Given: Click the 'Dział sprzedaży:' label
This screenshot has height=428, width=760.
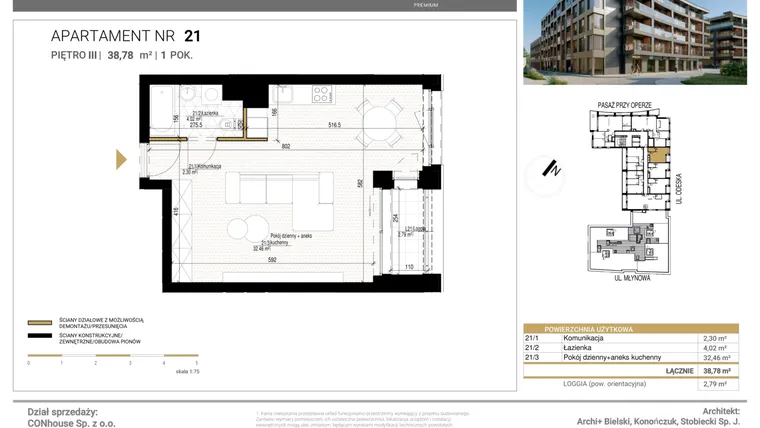Looking at the screenshot, I should tap(63, 412).
